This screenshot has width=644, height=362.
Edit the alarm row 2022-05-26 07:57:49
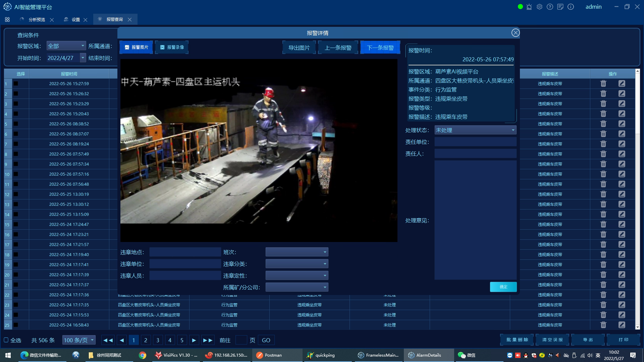622,154
